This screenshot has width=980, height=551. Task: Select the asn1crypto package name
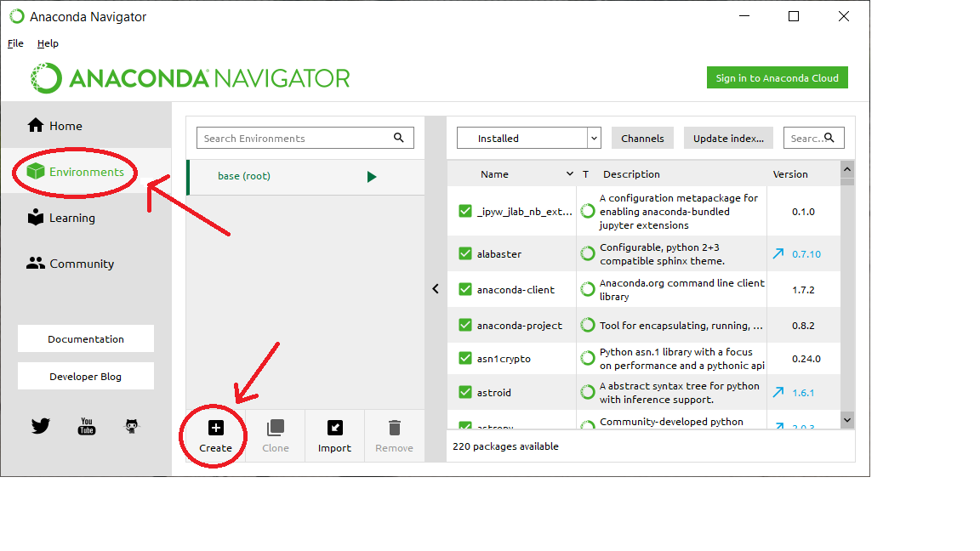(x=504, y=359)
